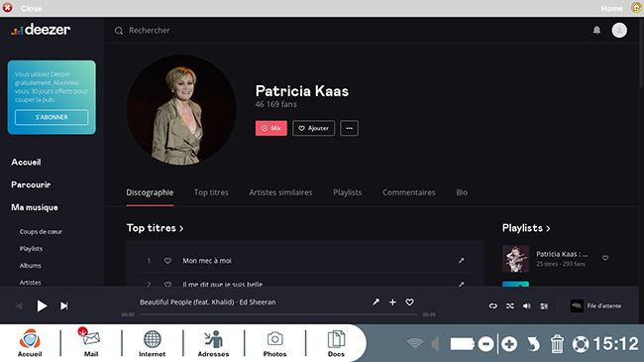Viewport: 644px width, 362px height.
Task: Switch to the Playlists tab
Action: click(348, 192)
